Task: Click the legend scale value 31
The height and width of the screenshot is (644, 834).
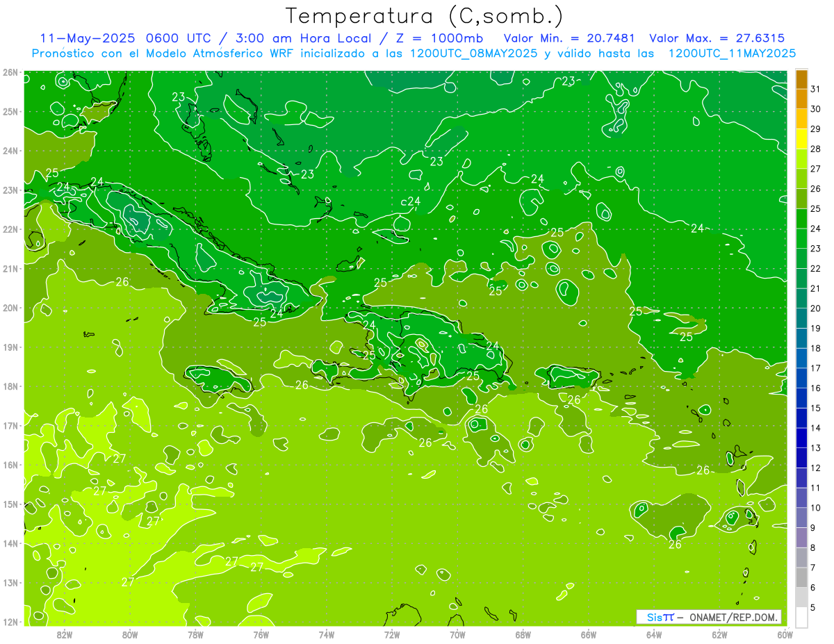Action: pyautogui.click(x=815, y=90)
